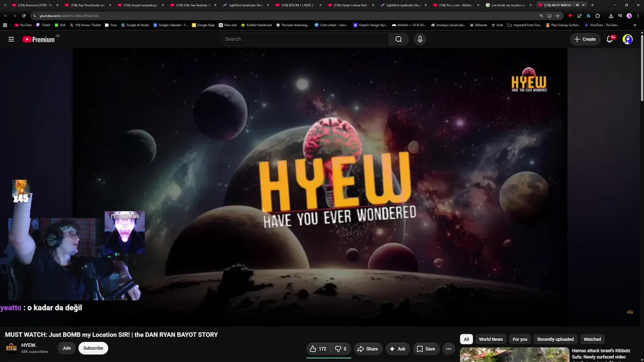Image resolution: width=644 pixels, height=362 pixels.
Task: Open Chrome apps grid icon
Action: 5,25
